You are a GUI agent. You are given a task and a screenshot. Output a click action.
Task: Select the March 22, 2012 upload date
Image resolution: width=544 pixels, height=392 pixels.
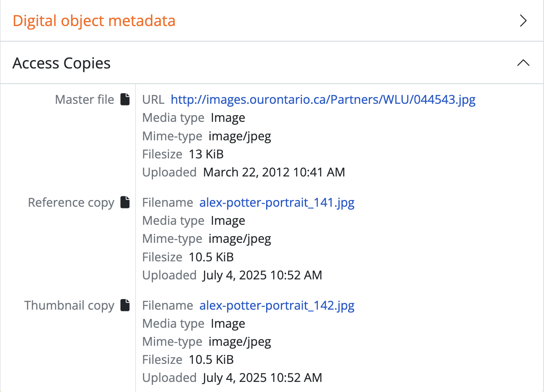[x=274, y=172]
